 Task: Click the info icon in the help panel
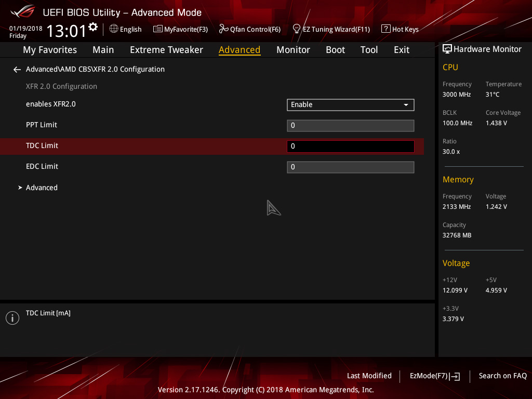(x=12, y=318)
